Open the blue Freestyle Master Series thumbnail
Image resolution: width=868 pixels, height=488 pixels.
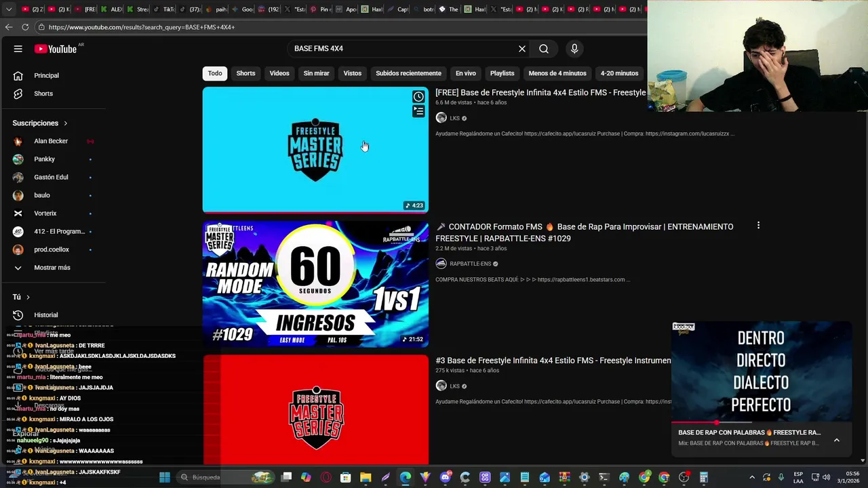(x=315, y=150)
